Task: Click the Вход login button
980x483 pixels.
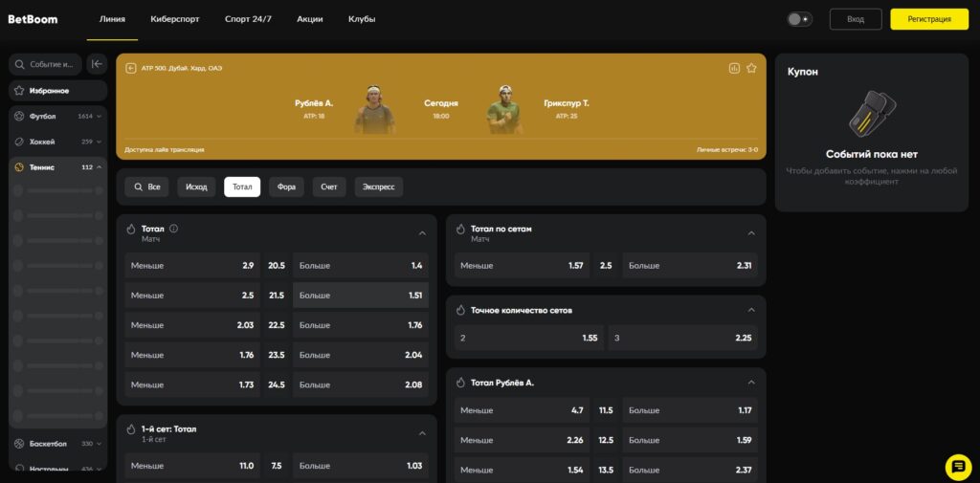Action: click(855, 19)
